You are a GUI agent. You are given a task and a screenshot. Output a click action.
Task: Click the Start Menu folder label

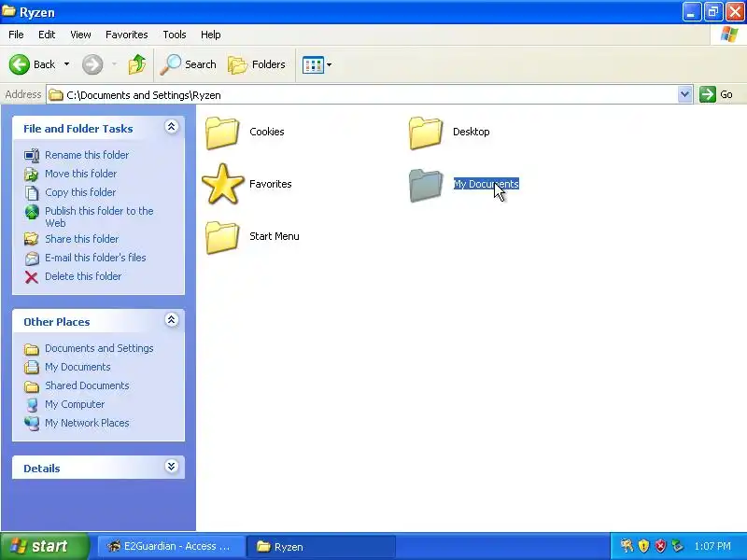point(275,236)
